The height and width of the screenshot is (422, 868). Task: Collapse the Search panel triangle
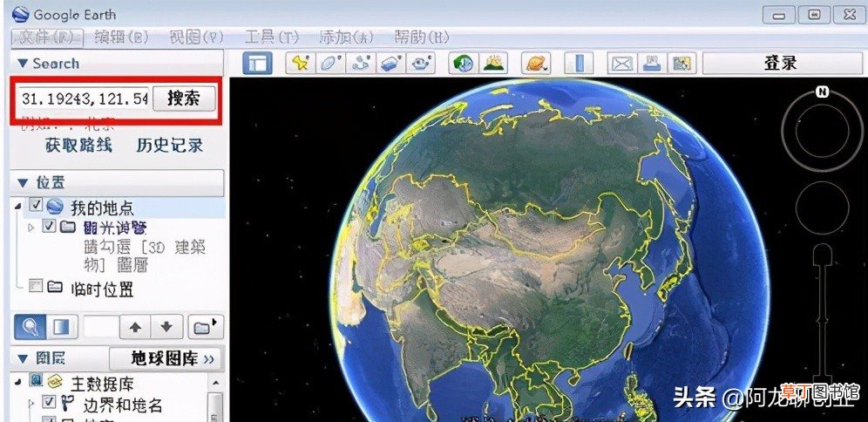pyautogui.click(x=22, y=63)
